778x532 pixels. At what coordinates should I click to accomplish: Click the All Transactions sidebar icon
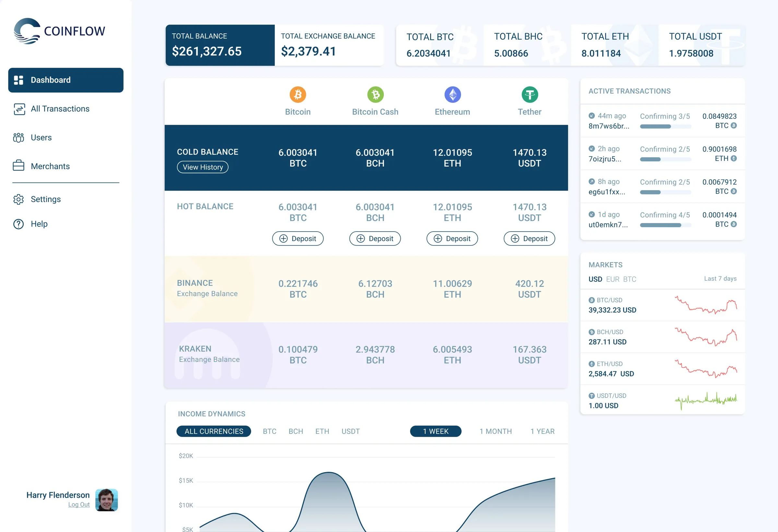point(19,109)
